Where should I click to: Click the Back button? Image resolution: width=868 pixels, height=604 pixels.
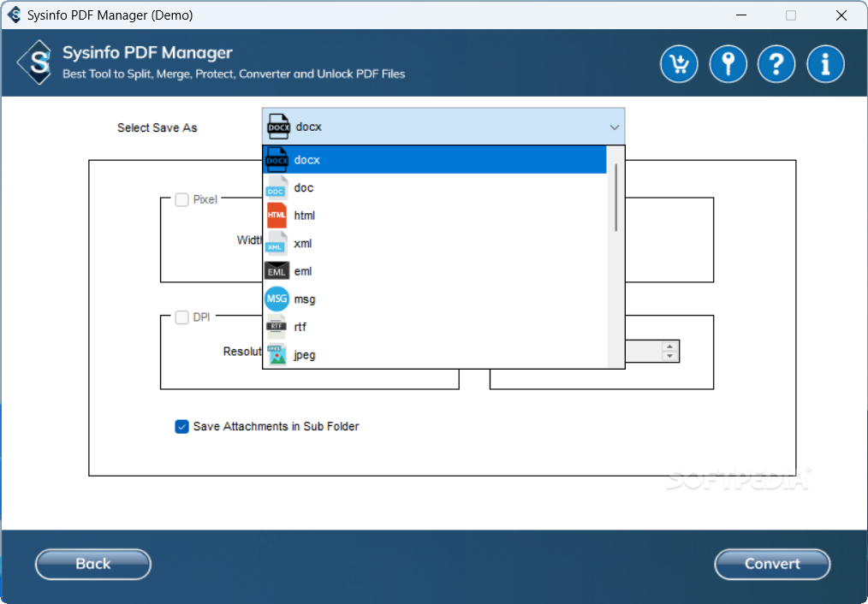click(x=93, y=564)
